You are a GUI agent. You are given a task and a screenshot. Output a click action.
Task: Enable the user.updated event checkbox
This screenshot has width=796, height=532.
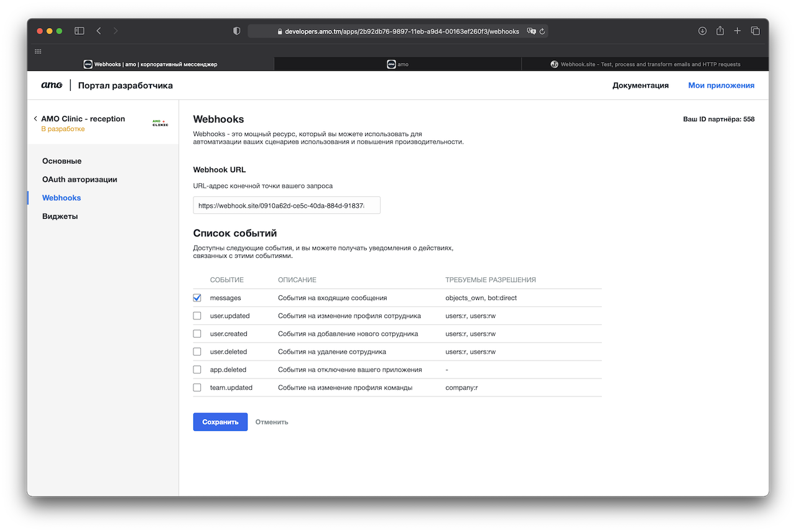(197, 316)
